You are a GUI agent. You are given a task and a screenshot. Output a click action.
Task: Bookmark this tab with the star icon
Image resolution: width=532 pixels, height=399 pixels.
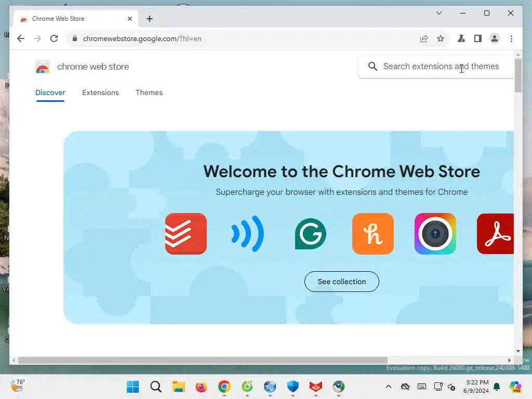point(441,38)
